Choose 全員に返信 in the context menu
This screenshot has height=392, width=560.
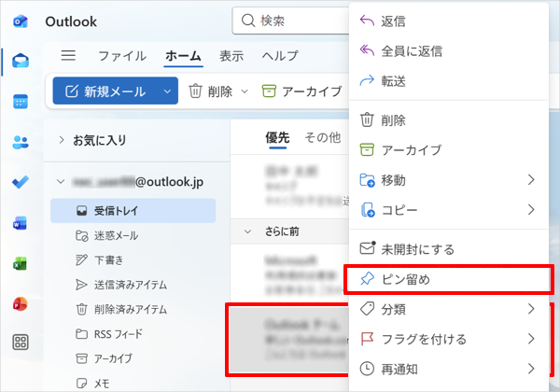click(449, 51)
